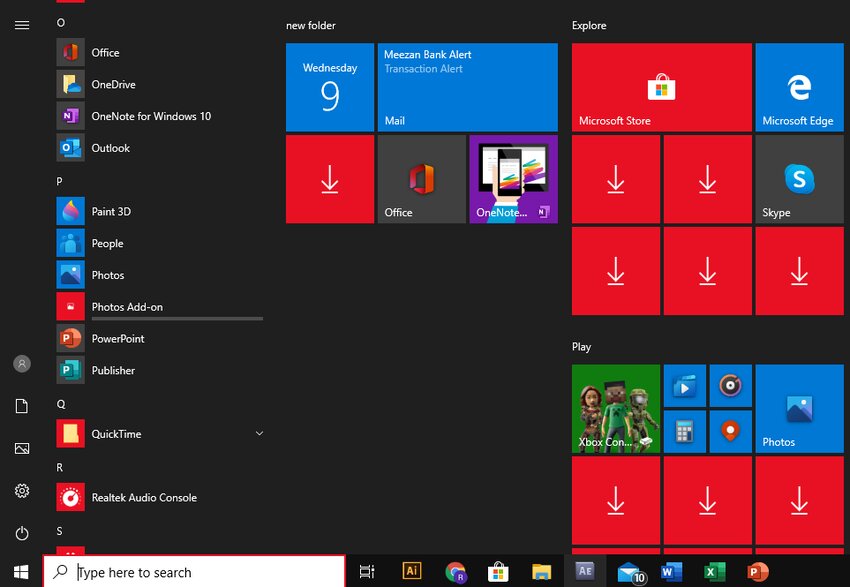
Task: Open the Office tile
Action: 422,179
